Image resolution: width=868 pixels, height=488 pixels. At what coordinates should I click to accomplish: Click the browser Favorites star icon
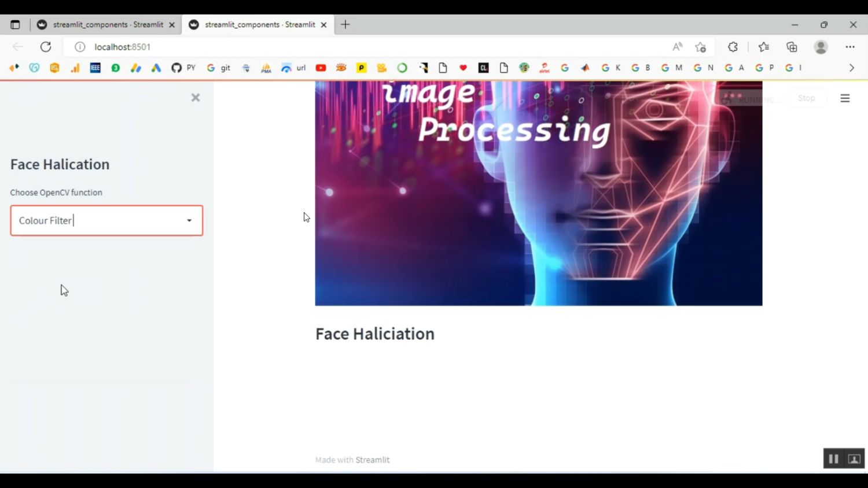763,47
